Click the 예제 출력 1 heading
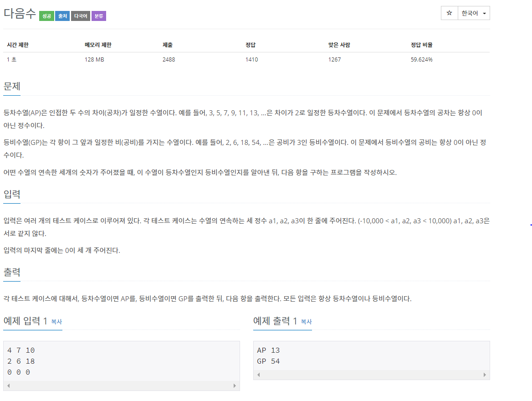Viewport: 532px width, 401px height. click(x=275, y=321)
